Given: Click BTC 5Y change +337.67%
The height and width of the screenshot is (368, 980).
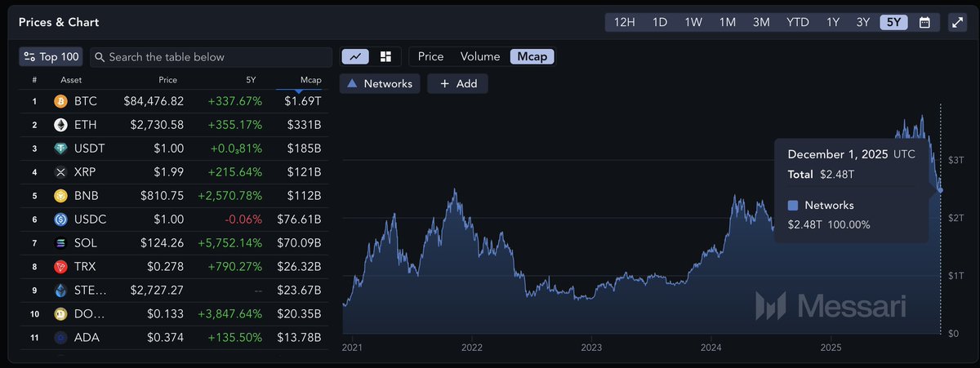Looking at the screenshot, I should (x=234, y=101).
